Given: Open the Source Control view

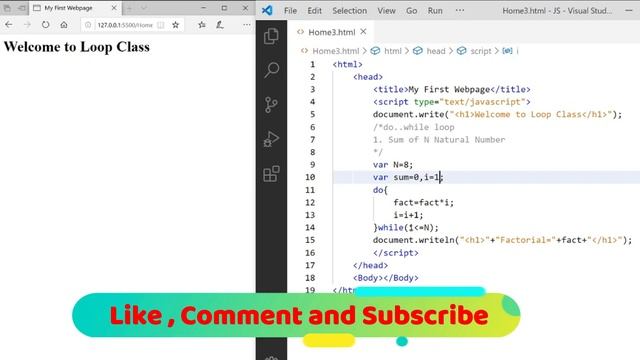Looking at the screenshot, I should [x=271, y=105].
